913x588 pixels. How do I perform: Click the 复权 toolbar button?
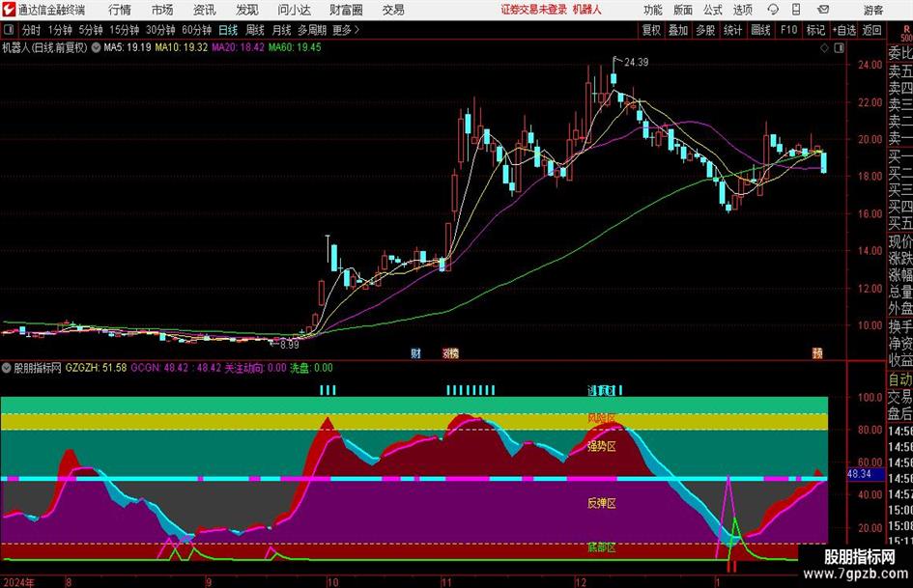(651, 30)
